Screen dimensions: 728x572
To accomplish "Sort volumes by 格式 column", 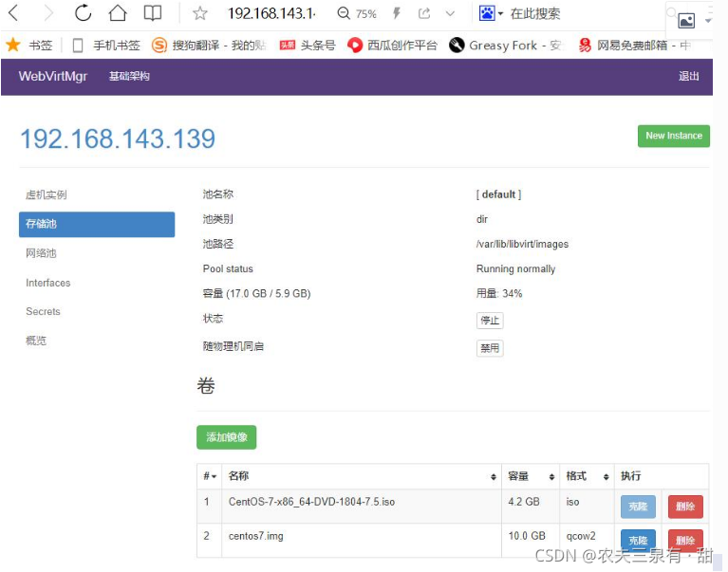I will pyautogui.click(x=587, y=476).
